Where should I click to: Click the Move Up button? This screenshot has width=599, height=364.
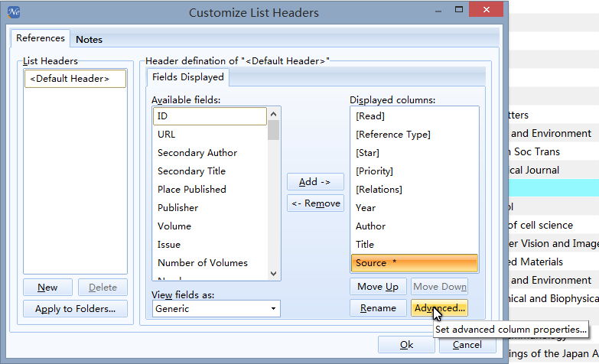tap(378, 287)
